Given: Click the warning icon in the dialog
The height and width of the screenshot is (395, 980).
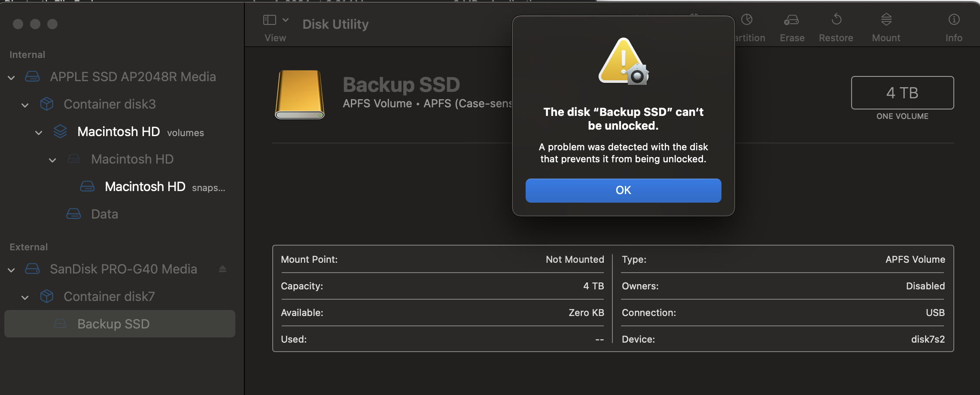Looking at the screenshot, I should click(623, 61).
